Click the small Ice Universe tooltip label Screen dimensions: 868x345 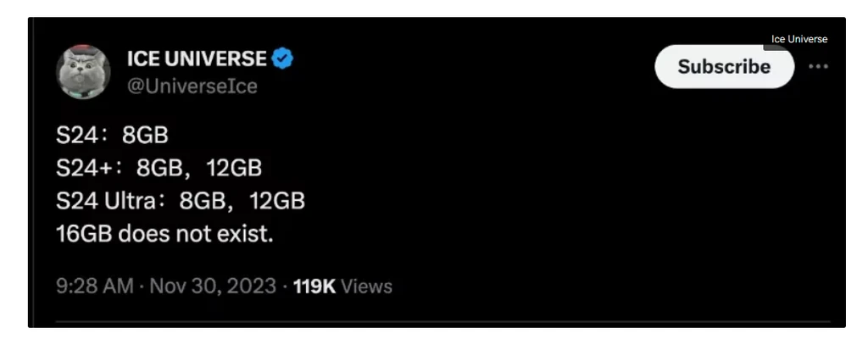(798, 39)
